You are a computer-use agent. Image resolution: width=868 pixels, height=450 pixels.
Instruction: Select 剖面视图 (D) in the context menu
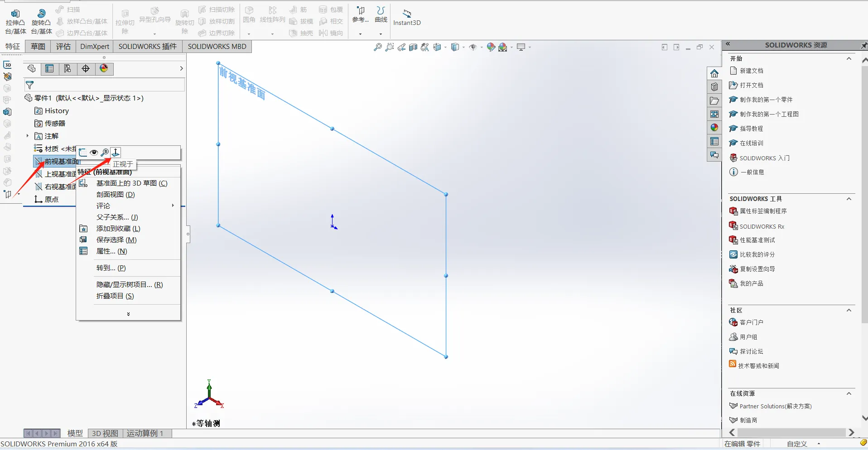point(129,194)
